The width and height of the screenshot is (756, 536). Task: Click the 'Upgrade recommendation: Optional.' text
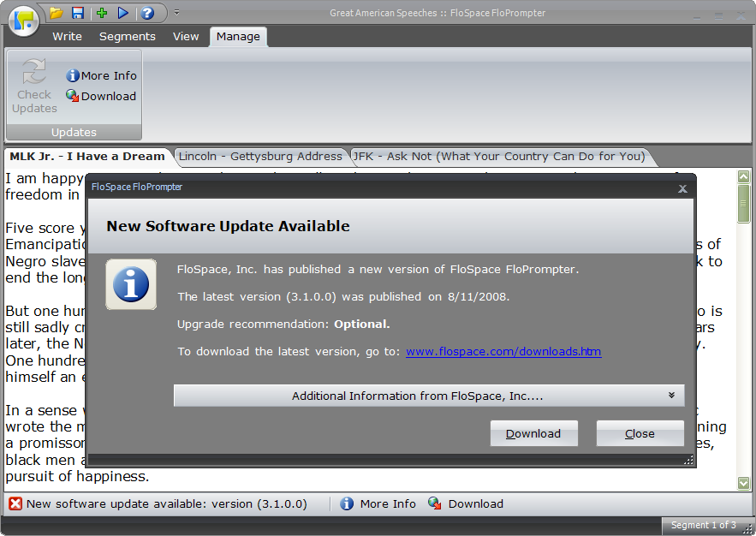click(x=283, y=324)
